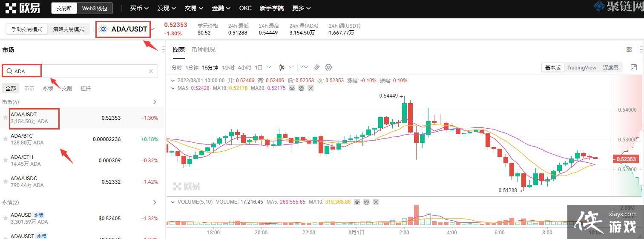644x239 pixels.
Task: Expand the more time intervals dropdown after 1日
Action: [x=269, y=67]
